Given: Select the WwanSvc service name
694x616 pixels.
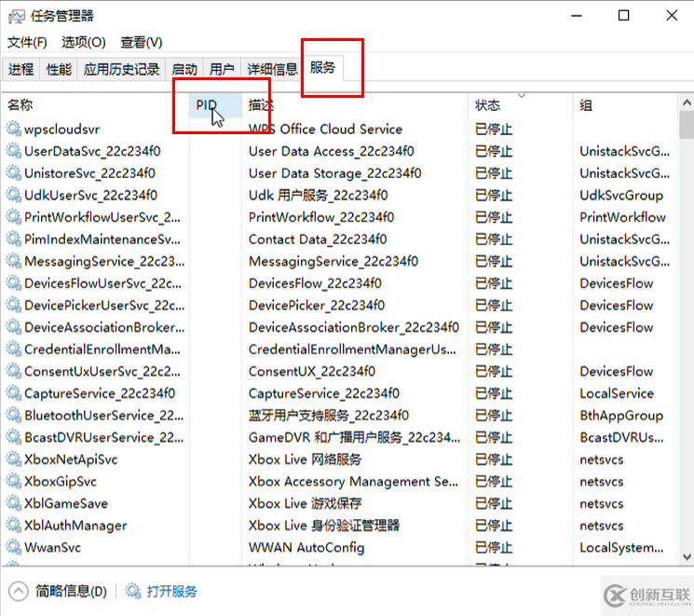Looking at the screenshot, I should point(52,548).
